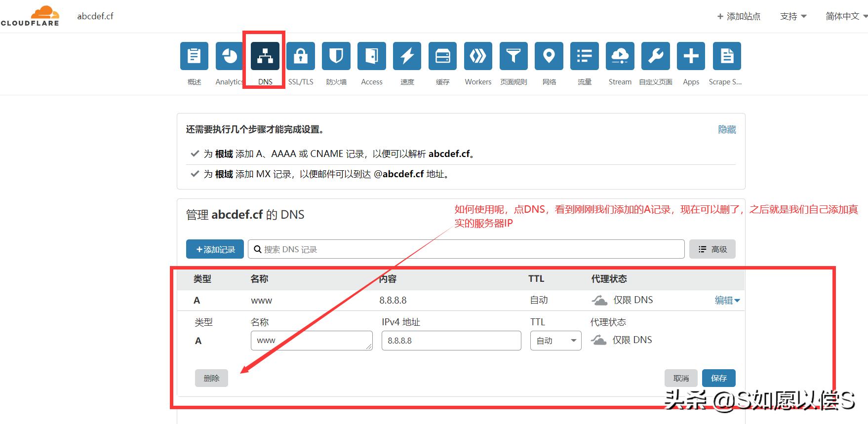Viewport: 868px width, 424px height.
Task: Open the 概述 overview icon
Action: click(194, 56)
